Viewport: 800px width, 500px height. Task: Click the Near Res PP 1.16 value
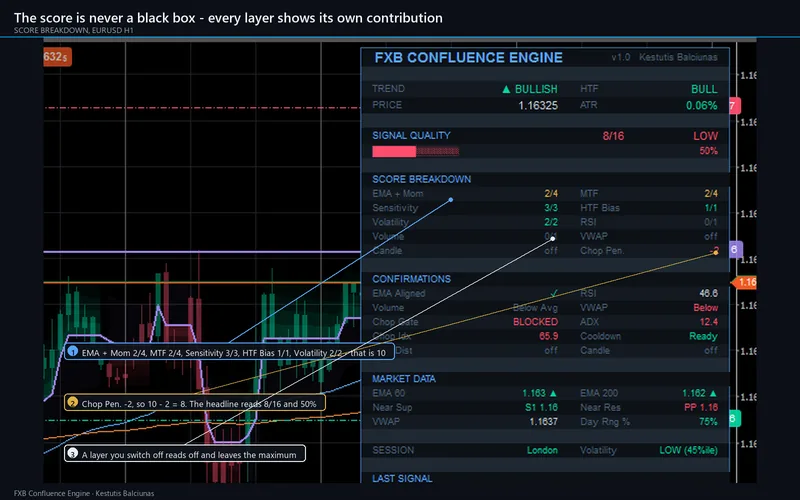[701, 407]
